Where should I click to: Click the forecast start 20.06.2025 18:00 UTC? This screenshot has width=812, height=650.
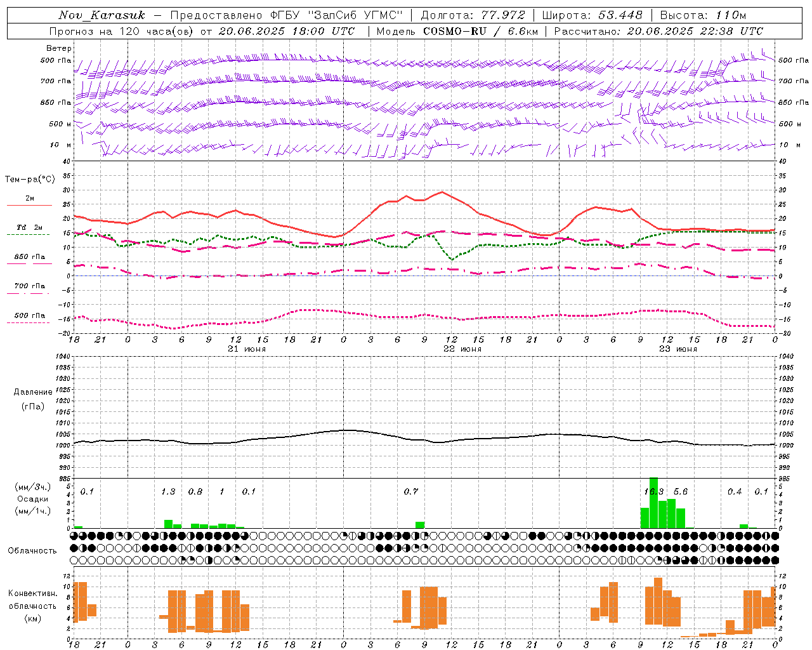click(287, 30)
